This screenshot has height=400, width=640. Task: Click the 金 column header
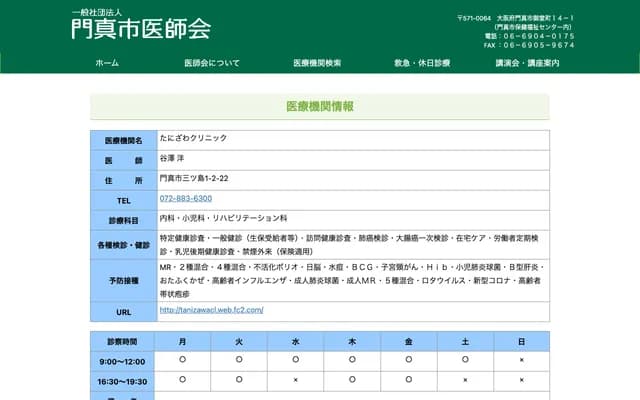pyautogui.click(x=409, y=342)
